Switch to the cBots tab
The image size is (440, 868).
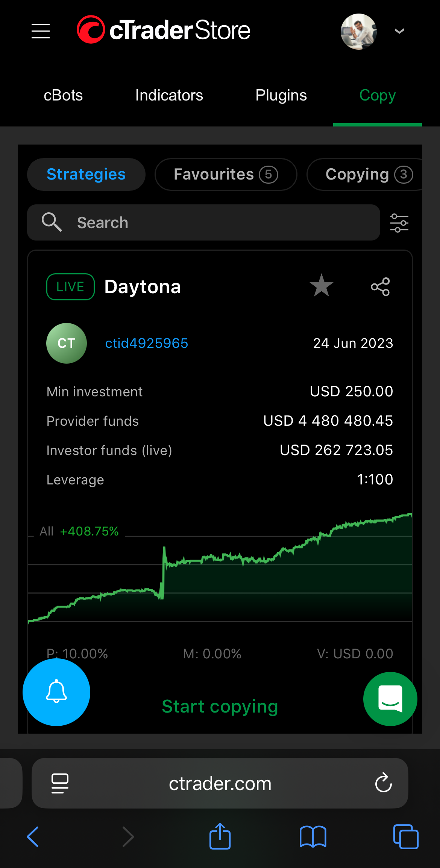(x=63, y=96)
